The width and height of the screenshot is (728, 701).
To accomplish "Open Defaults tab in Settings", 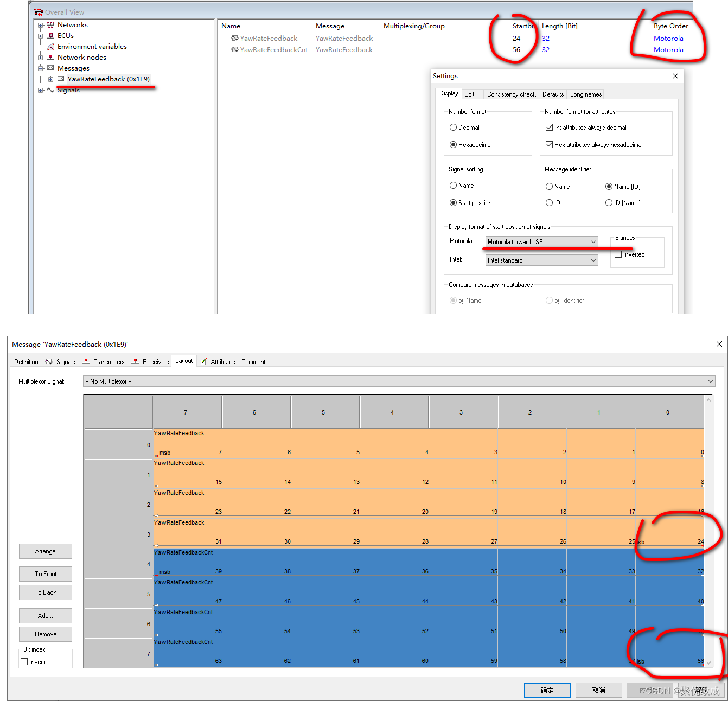I will (x=553, y=94).
